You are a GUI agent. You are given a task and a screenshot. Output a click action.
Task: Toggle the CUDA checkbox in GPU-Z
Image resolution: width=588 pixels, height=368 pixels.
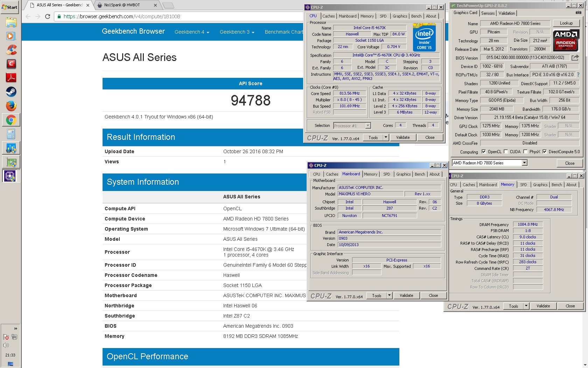pyautogui.click(x=506, y=152)
